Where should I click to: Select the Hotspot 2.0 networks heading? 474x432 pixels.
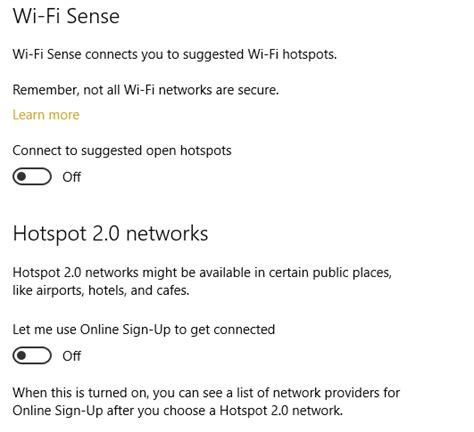click(x=110, y=233)
